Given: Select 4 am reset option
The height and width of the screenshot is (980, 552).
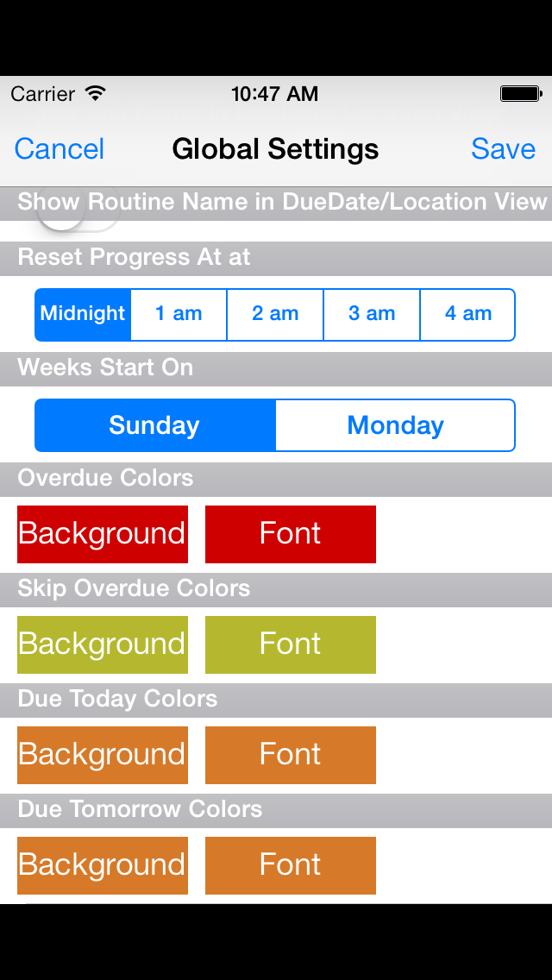Looking at the screenshot, I should (x=467, y=314).
